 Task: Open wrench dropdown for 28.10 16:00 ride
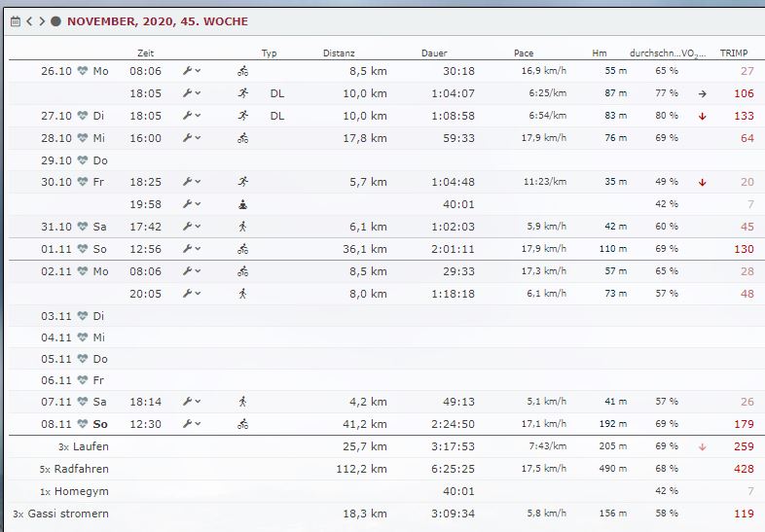(x=192, y=138)
